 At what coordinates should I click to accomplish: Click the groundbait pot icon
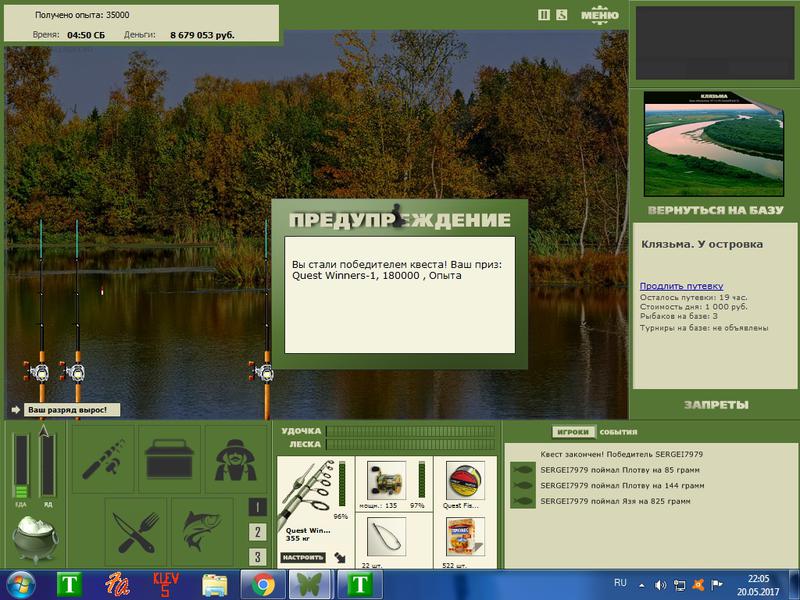(35, 538)
